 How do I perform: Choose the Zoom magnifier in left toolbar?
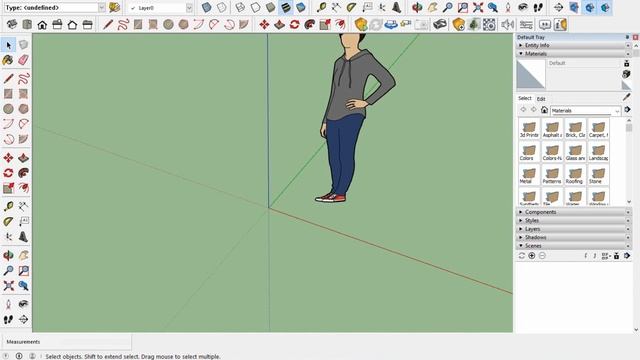point(8,271)
